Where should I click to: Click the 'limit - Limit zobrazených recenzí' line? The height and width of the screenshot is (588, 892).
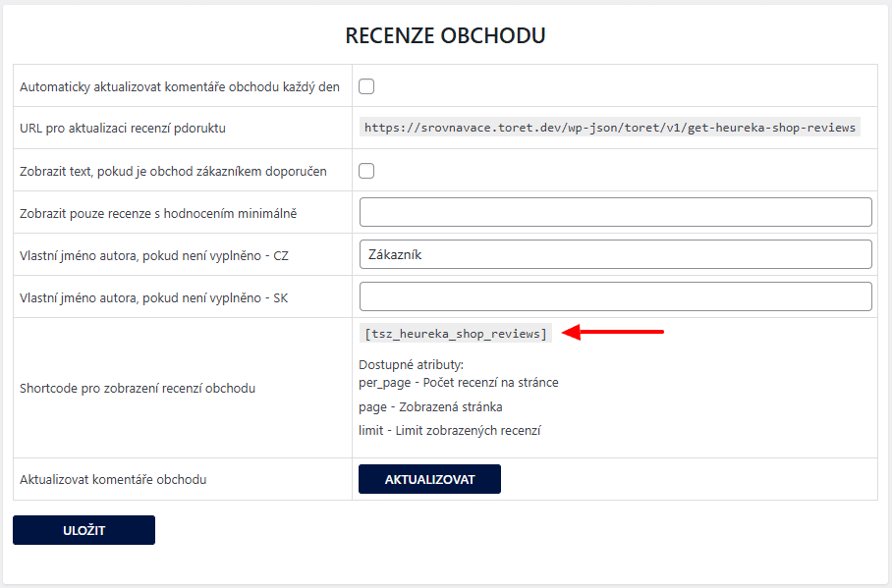450,431
